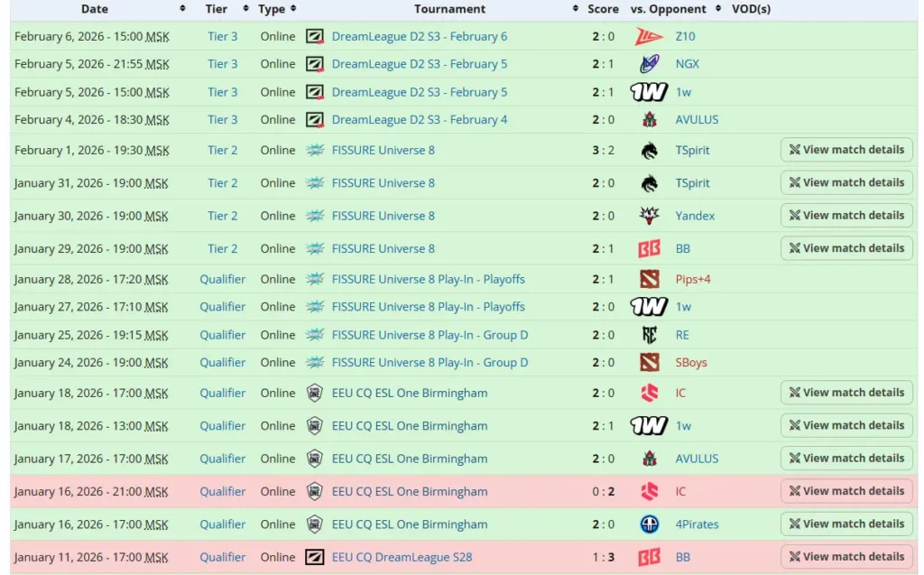Image resolution: width=924 pixels, height=575 pixels.
Task: View match details for February 1 TSpirit match
Action: pos(846,150)
